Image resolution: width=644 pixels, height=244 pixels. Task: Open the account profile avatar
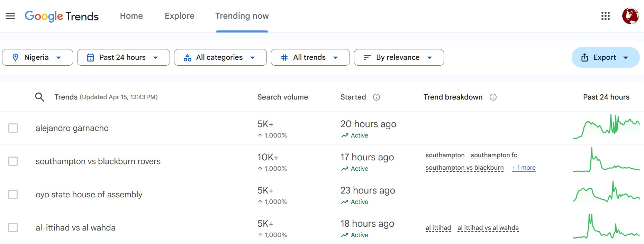coord(630,16)
